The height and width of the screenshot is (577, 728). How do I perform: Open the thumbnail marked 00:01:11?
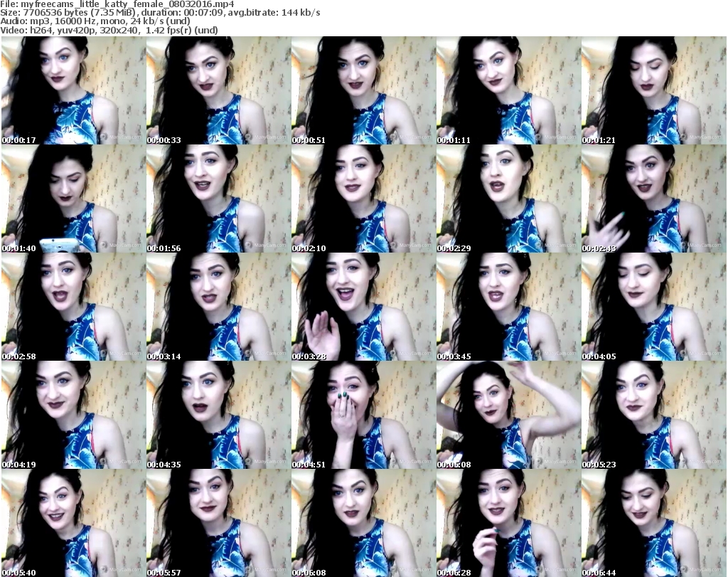pyautogui.click(x=508, y=91)
